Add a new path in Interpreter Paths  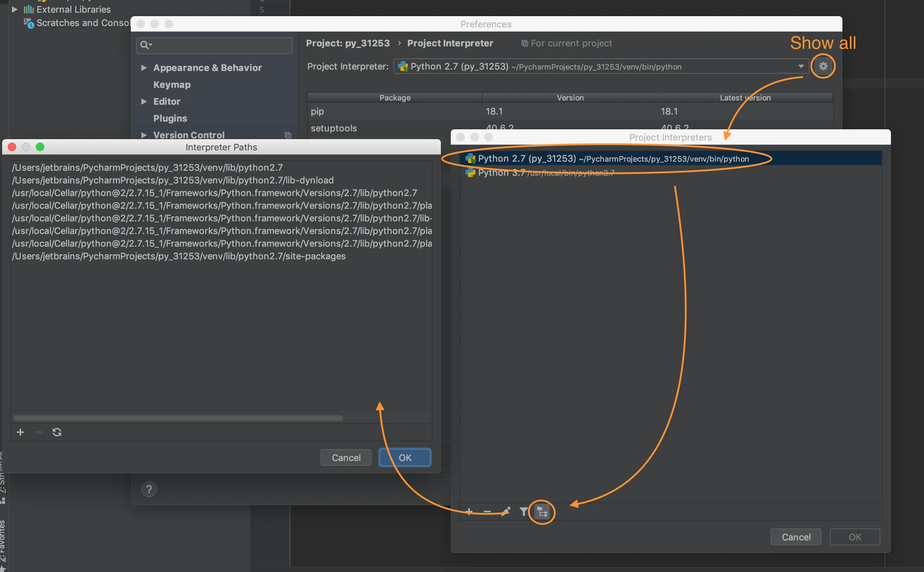(20, 432)
